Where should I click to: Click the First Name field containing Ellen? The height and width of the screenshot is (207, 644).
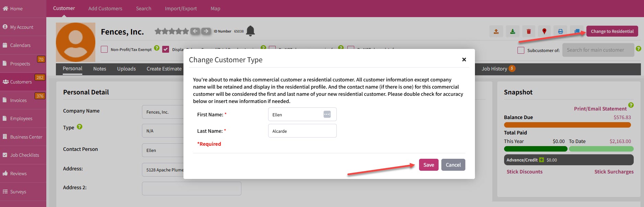click(302, 114)
